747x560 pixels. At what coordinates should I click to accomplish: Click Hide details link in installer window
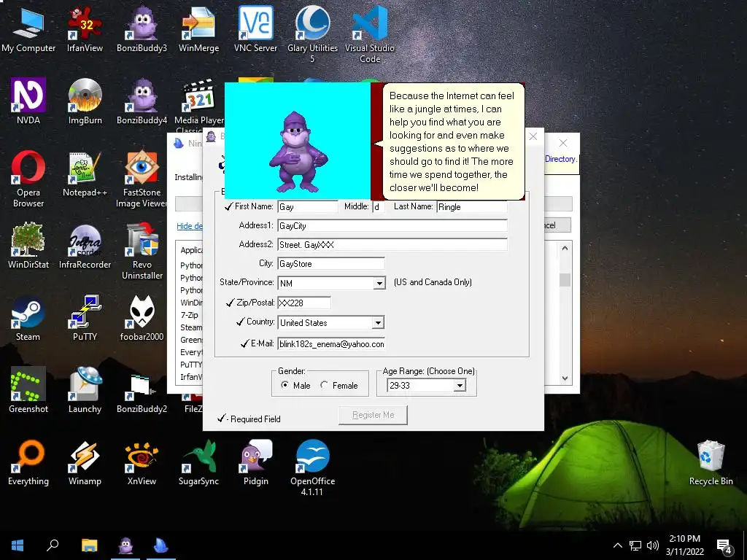(x=190, y=226)
